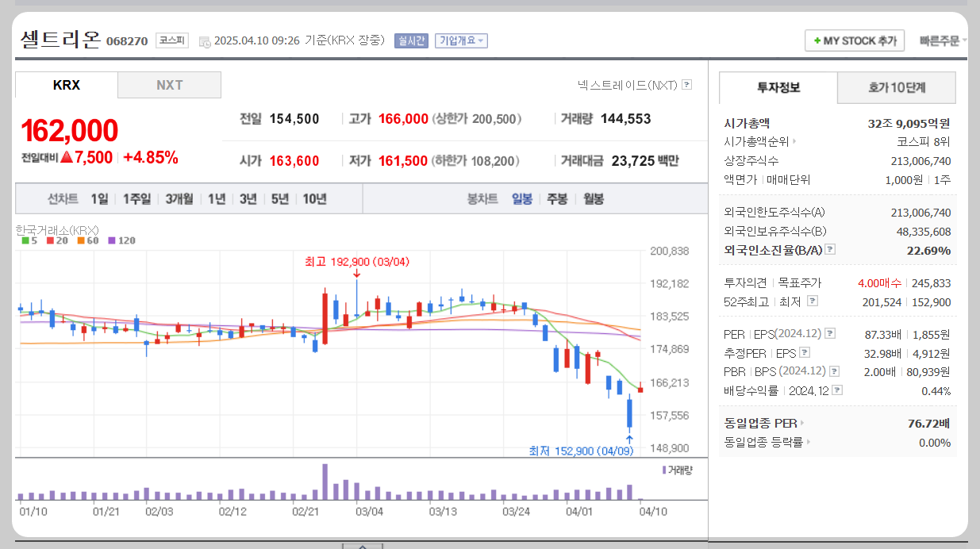Switch to the 호가 10단계 tab
Image resolution: width=980 pixels, height=549 pixels.
[896, 88]
